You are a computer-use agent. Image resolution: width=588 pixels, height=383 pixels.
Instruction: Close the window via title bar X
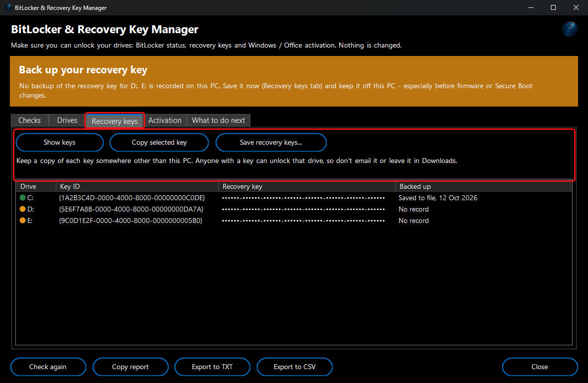tap(576, 7)
